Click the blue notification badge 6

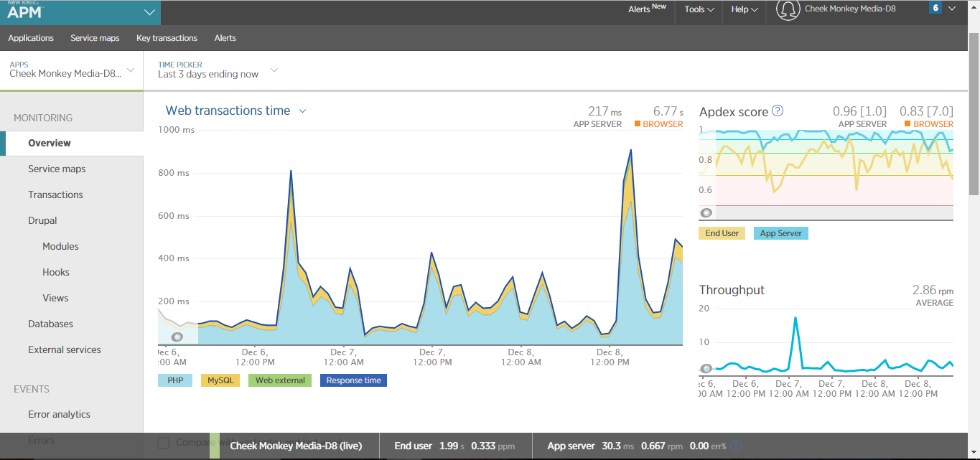[x=935, y=9]
